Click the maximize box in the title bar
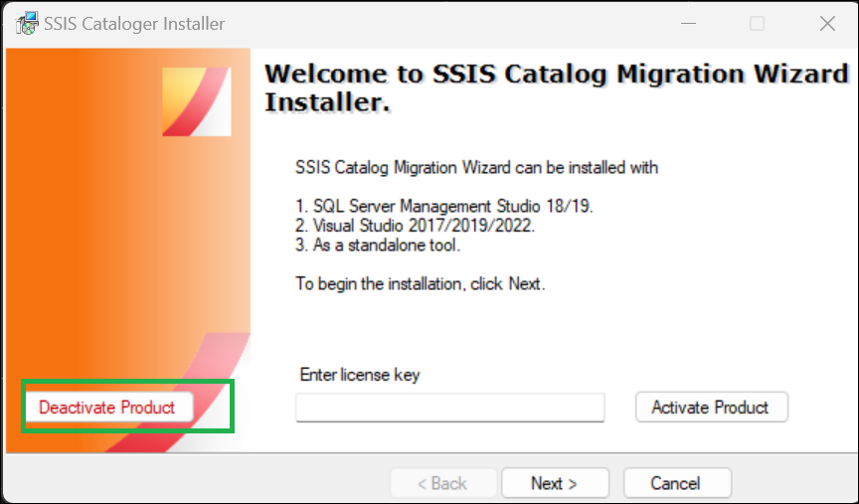859x504 pixels. pyautogui.click(x=758, y=24)
